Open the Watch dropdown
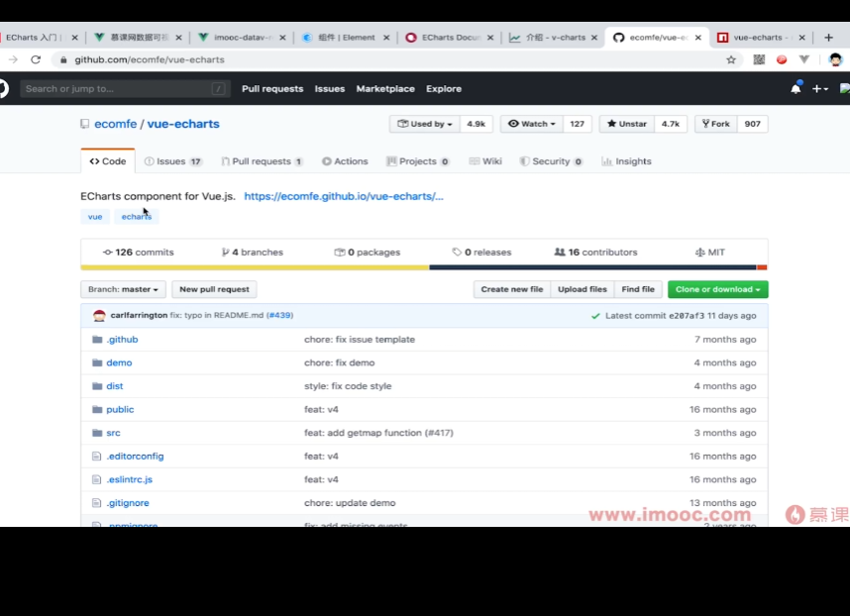 point(531,124)
